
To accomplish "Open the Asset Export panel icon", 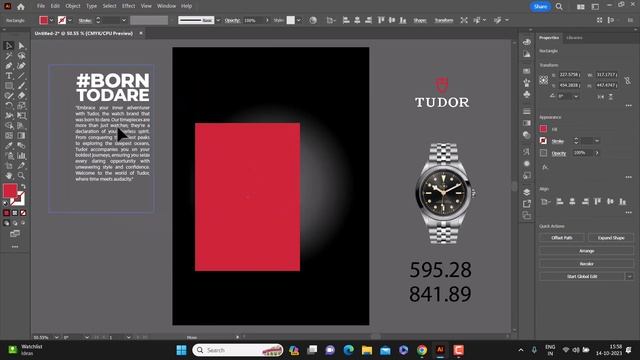I will [x=527, y=203].
